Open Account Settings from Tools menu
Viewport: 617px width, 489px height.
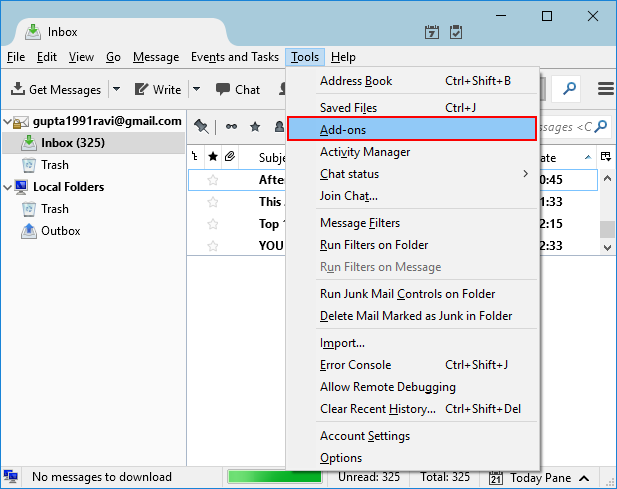(x=364, y=436)
